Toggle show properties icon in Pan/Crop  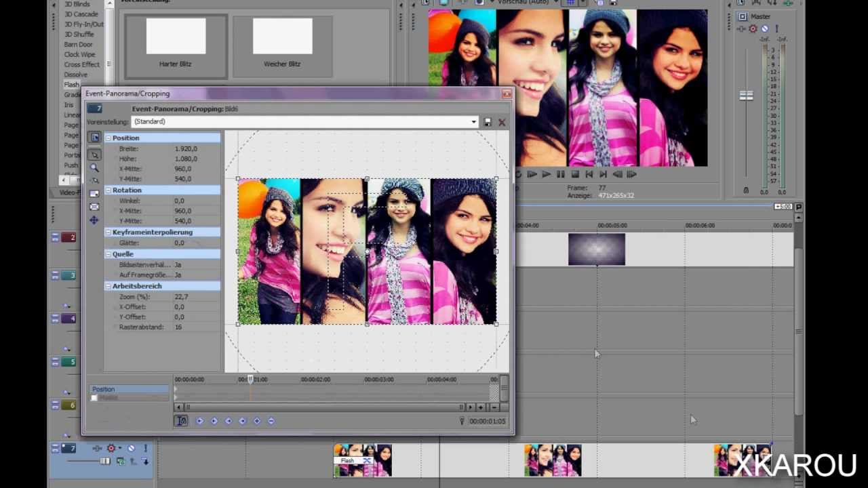tap(94, 138)
